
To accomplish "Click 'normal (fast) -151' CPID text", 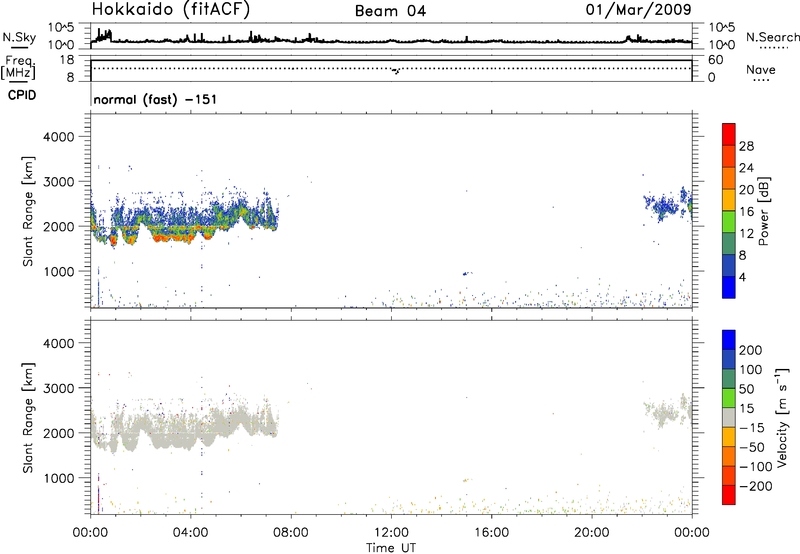I will click(x=155, y=99).
